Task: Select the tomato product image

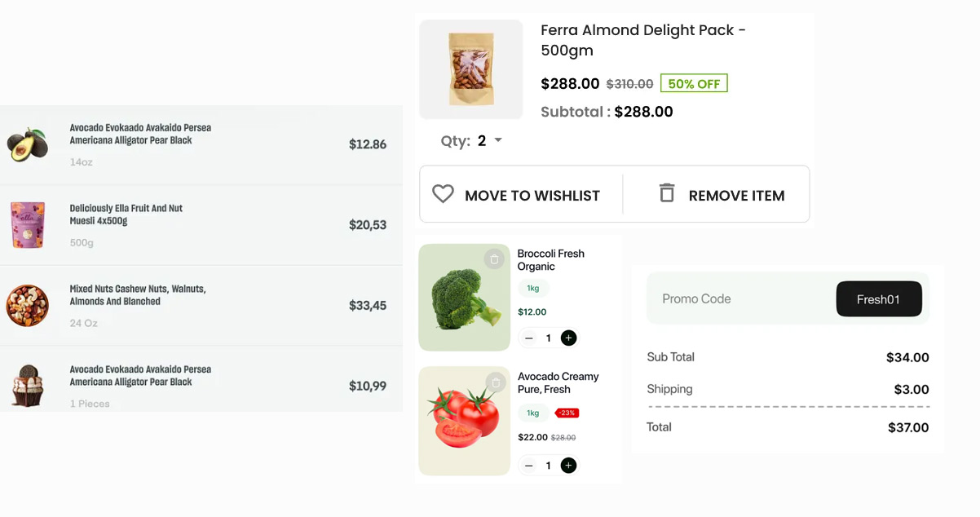Action: (x=464, y=421)
